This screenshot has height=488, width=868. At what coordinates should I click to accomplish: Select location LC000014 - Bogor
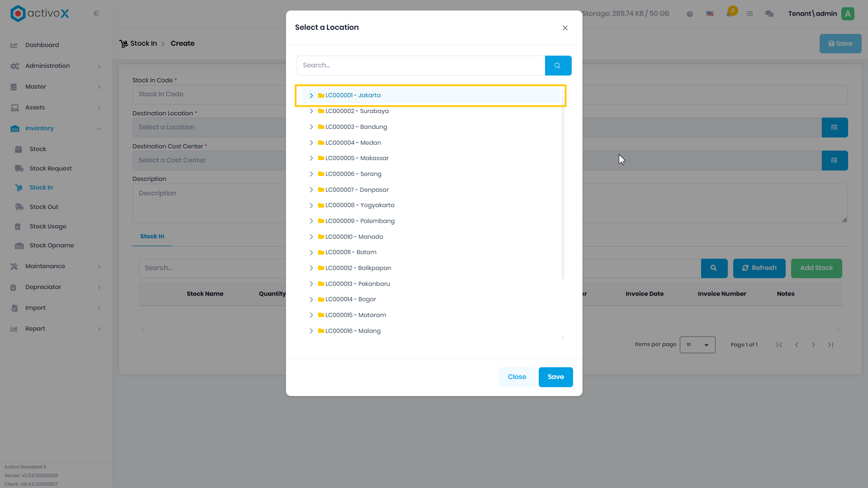click(x=351, y=299)
